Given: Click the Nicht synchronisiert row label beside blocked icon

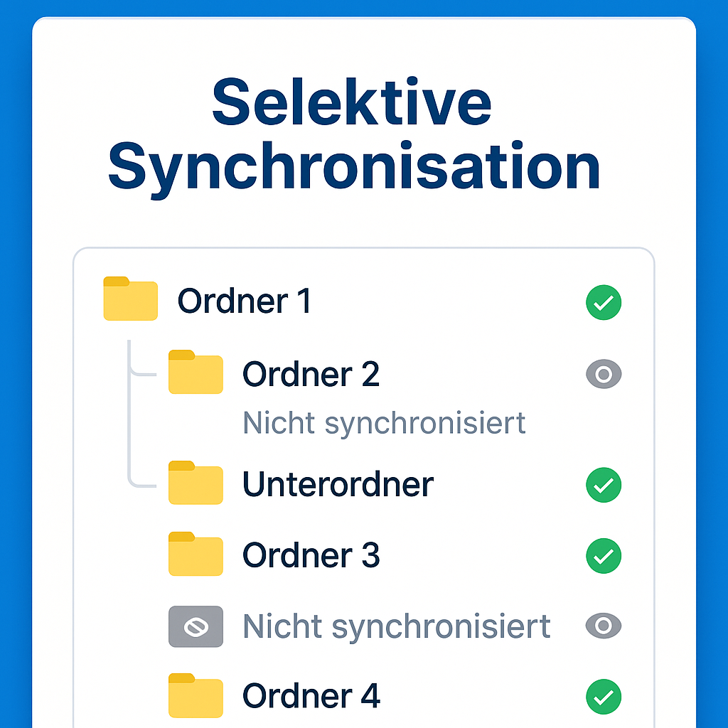Looking at the screenshot, I should coord(397,626).
